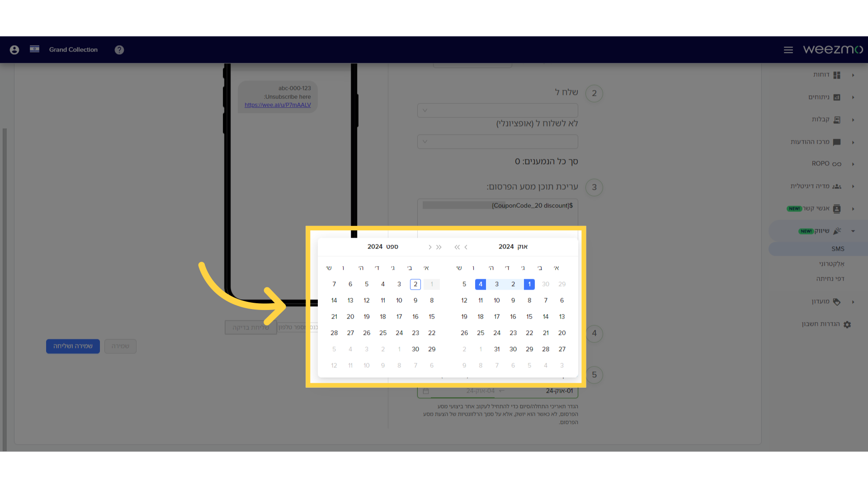Click the Help question mark icon

119,49
